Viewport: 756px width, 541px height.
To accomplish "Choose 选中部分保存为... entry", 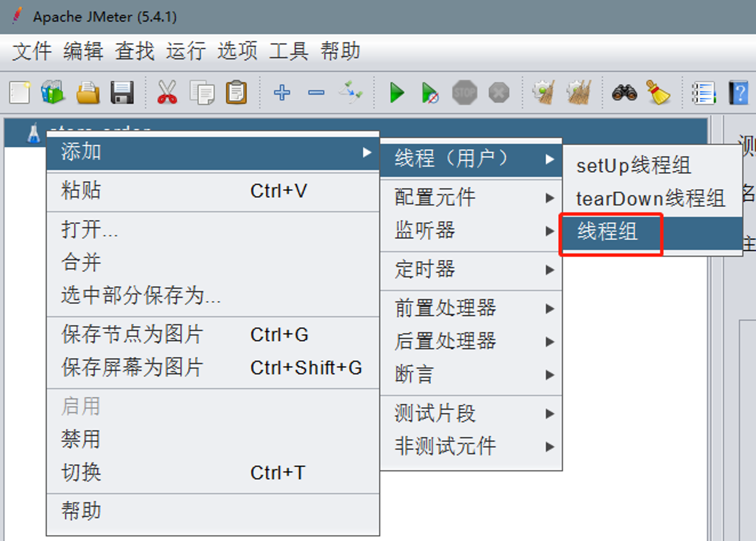I will [213, 295].
